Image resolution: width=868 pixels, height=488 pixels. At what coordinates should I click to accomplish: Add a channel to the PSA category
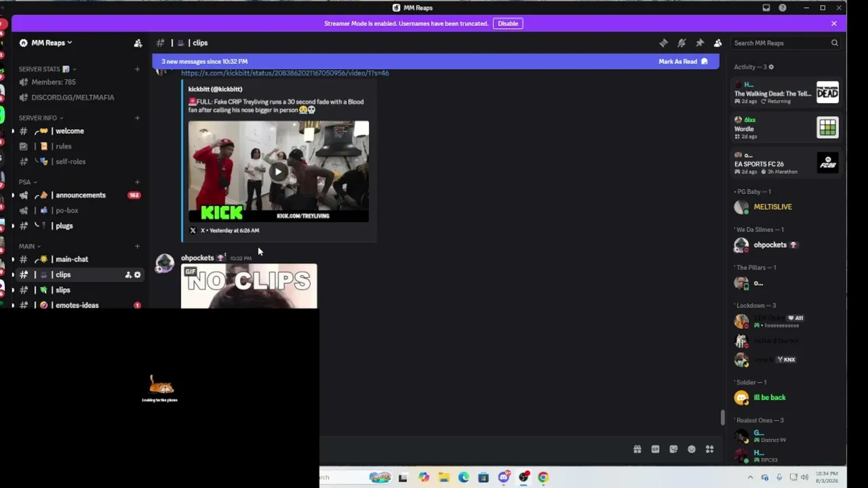(x=137, y=182)
